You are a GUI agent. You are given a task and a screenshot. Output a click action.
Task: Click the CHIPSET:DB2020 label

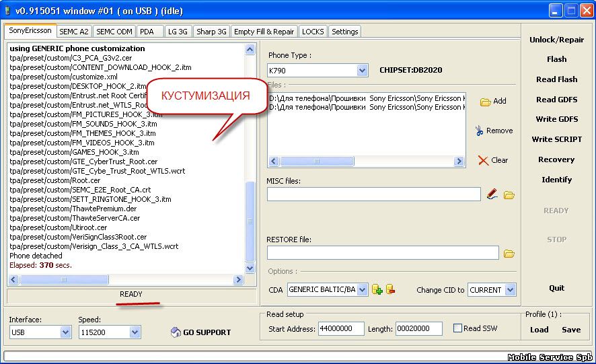(x=411, y=70)
